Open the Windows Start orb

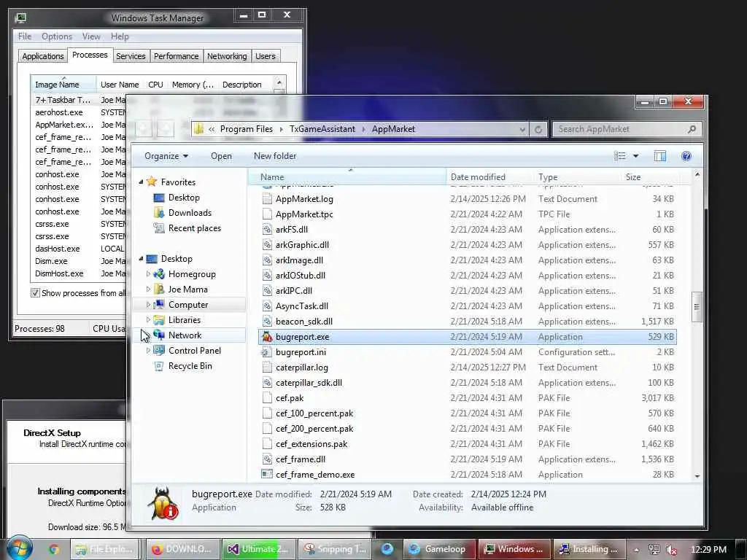click(x=19, y=548)
